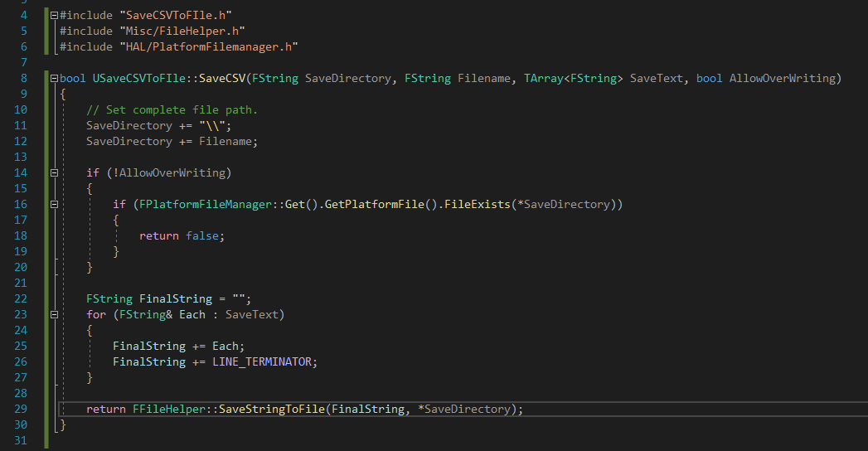Image resolution: width=868 pixels, height=451 pixels.
Task: Fold the FileExists if statement on line 16
Action: point(54,205)
